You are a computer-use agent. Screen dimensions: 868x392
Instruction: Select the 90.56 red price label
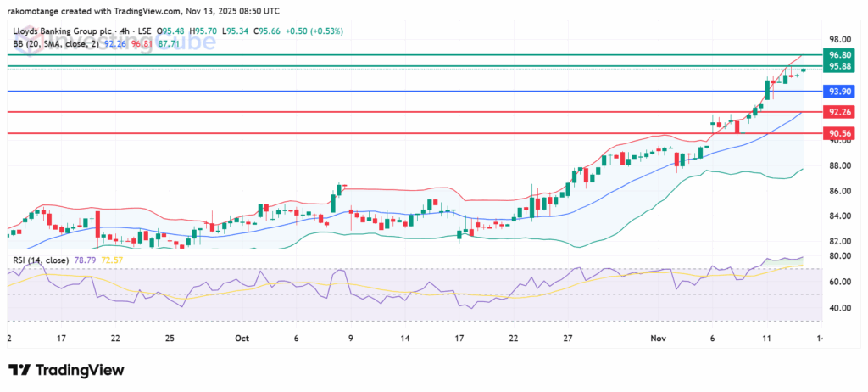pos(839,134)
